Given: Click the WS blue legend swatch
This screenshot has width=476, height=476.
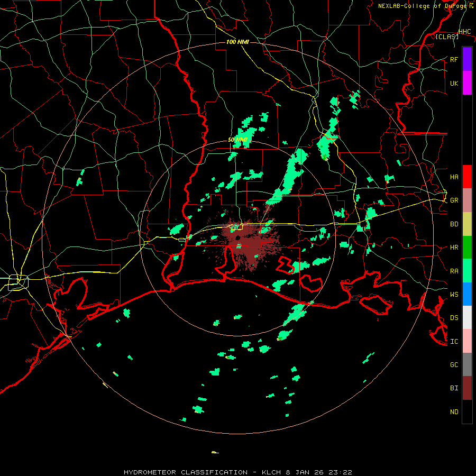Looking at the screenshot, I should tap(467, 294).
